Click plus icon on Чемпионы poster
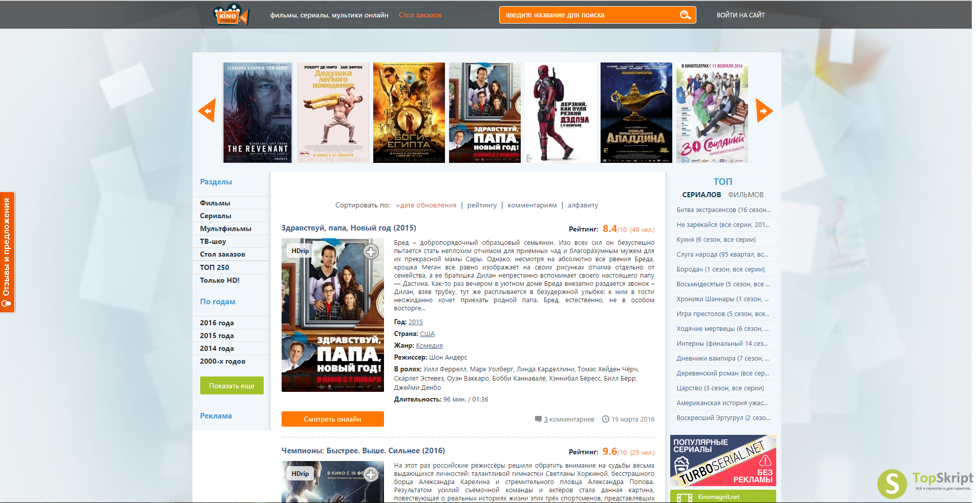Viewport: 980px width, 503px height. 371,474
